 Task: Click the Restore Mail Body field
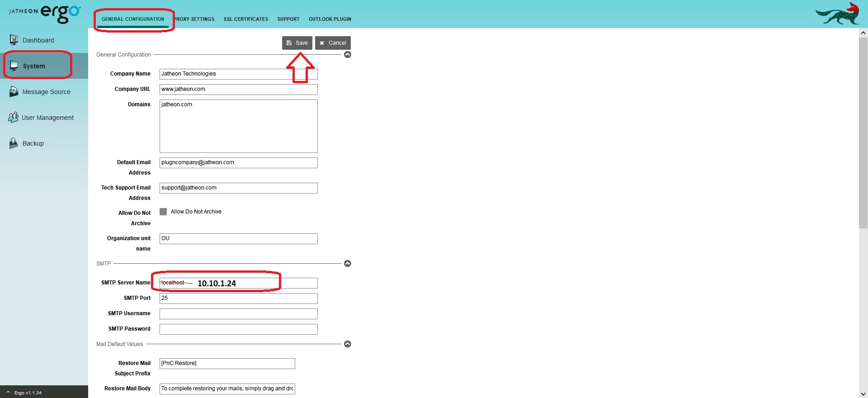point(227,389)
